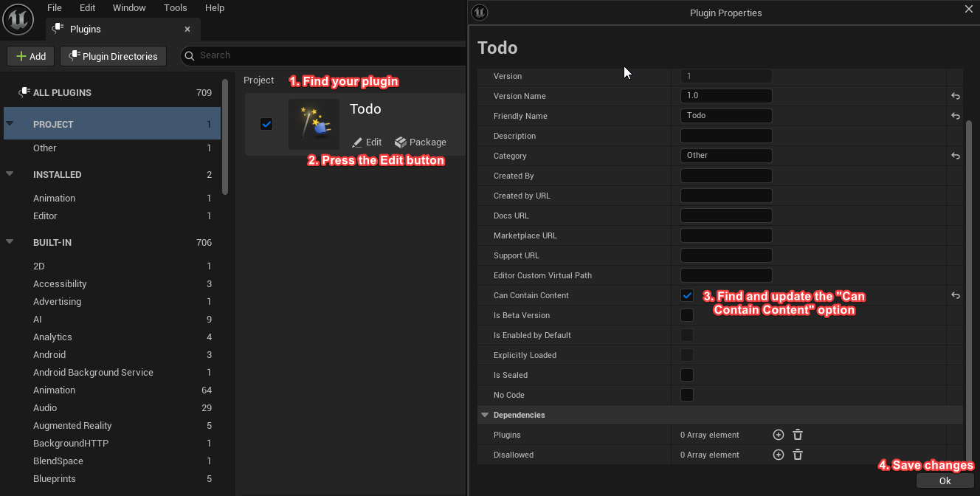Click the Friendly Name input field
Viewport: 980px width, 496px height.
click(x=726, y=116)
